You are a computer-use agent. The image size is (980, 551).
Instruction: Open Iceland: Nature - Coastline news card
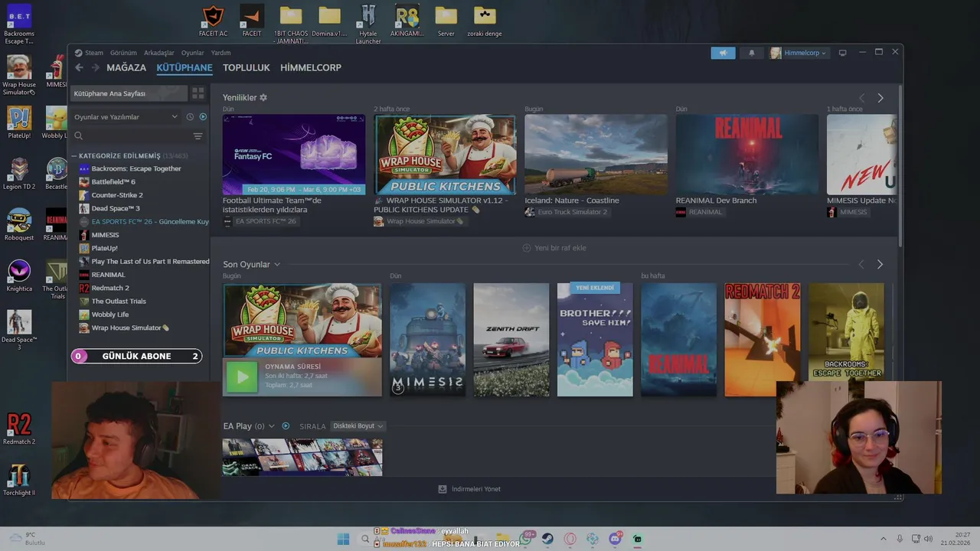(596, 155)
